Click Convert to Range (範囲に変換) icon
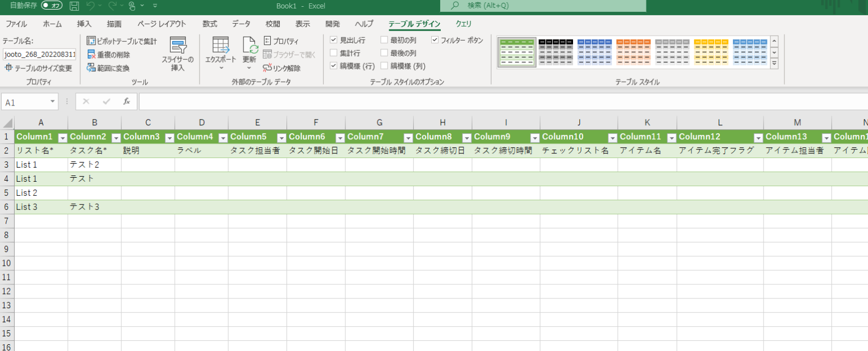868x351 pixels. 92,68
